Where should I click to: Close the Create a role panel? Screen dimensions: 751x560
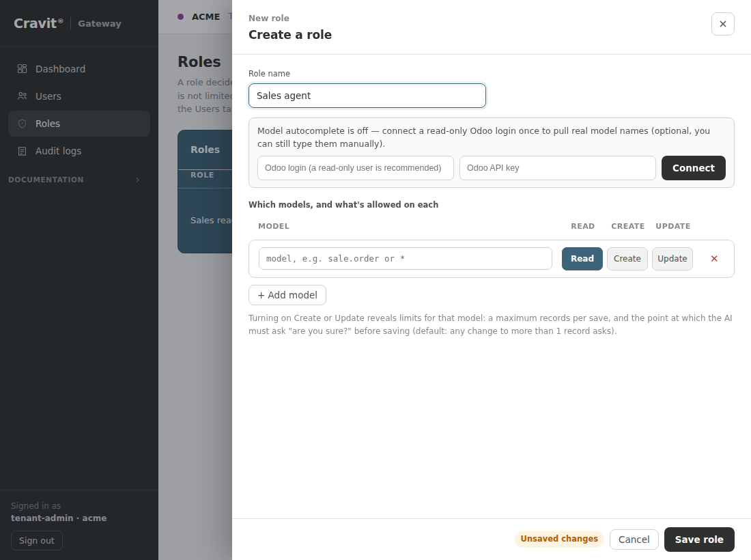[723, 24]
